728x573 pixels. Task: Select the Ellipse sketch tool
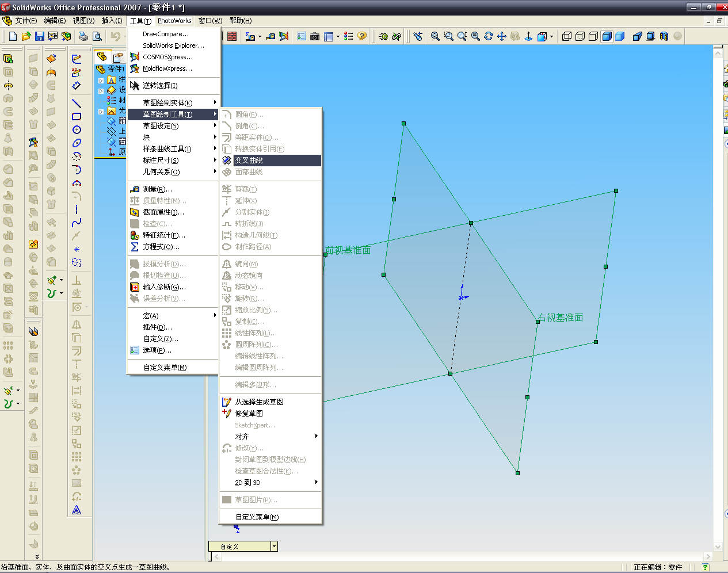click(77, 143)
